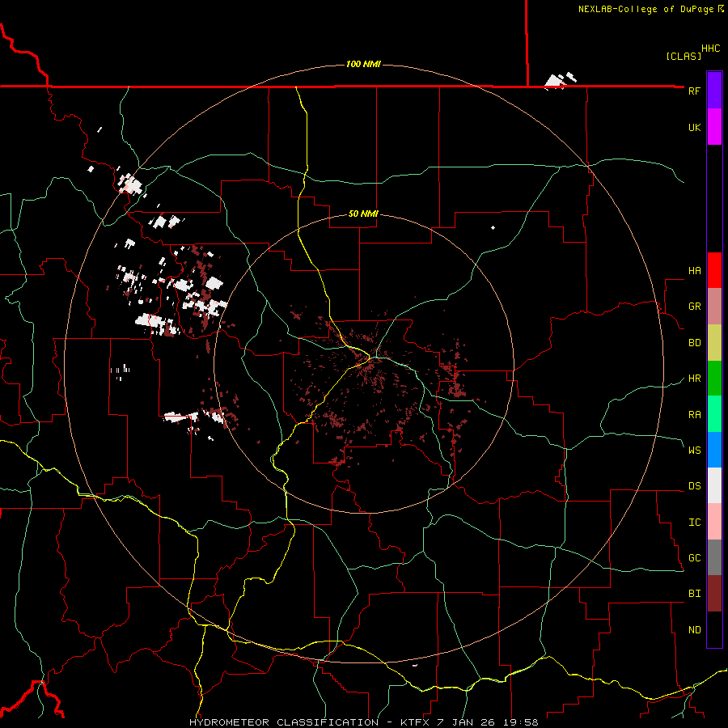Click the UK magenta legend swatch
Viewport: 728px width, 728px height.
714,127
